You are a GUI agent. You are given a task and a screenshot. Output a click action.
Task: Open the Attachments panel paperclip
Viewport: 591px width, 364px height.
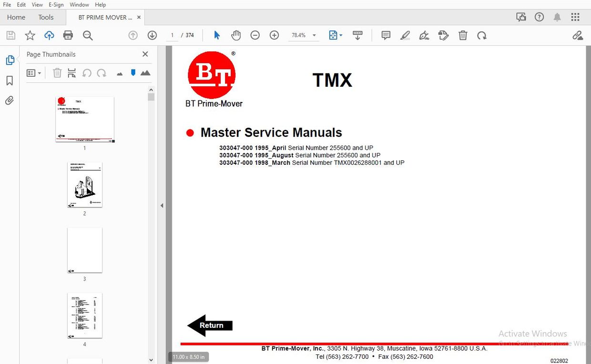pos(9,100)
